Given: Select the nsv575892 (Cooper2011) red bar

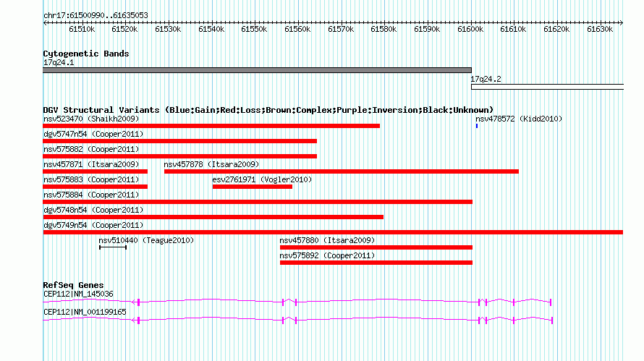Looking at the screenshot, I should click(376, 263).
